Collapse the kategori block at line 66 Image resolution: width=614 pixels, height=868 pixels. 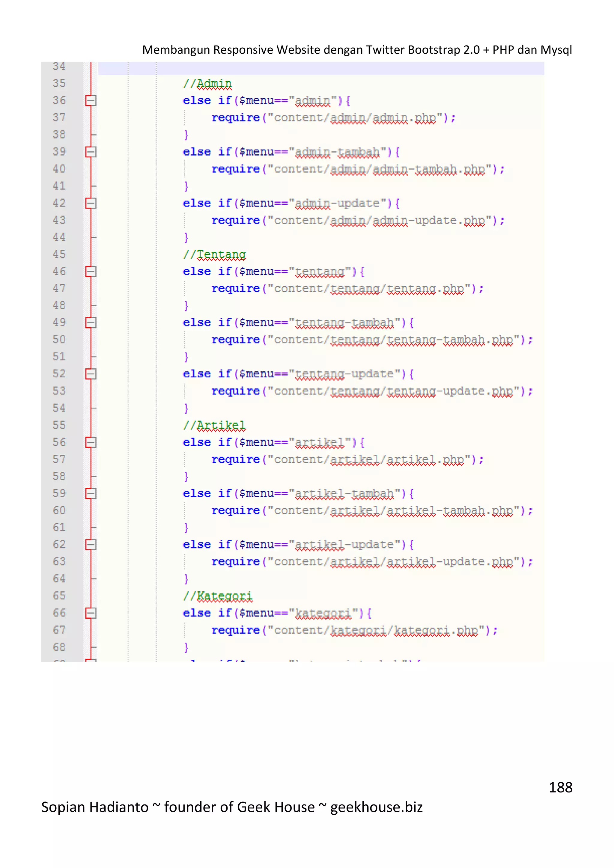coord(91,613)
